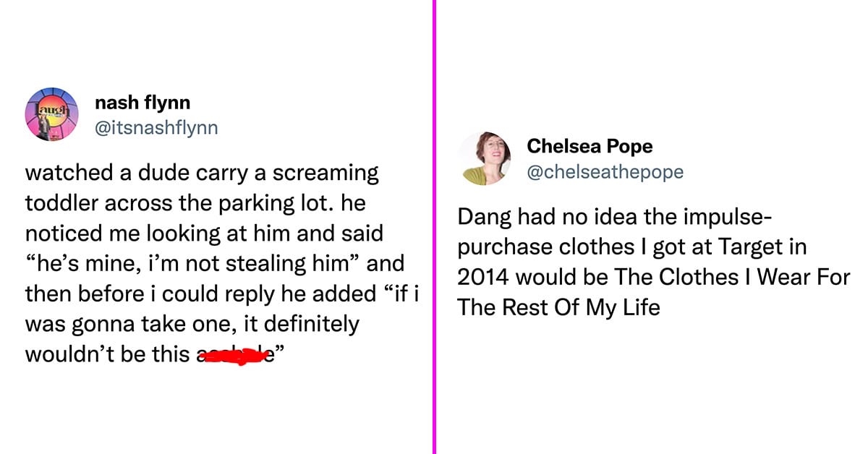
Task: Click the line 'watched a dude carry a screaming'
Action: point(202,174)
